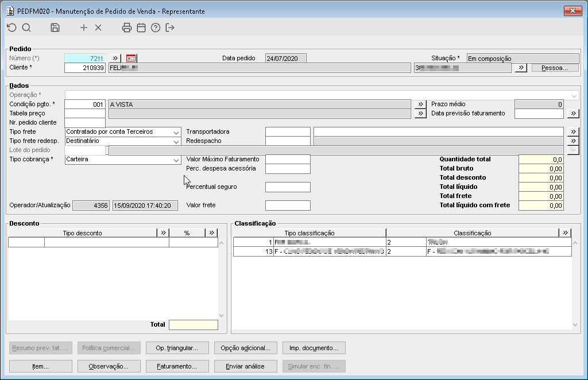Click the red calendar icon beside Número
588x380 pixels.
[131, 59]
